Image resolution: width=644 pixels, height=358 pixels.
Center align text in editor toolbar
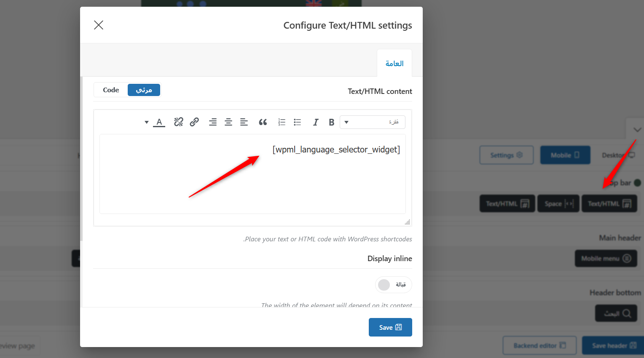228,122
